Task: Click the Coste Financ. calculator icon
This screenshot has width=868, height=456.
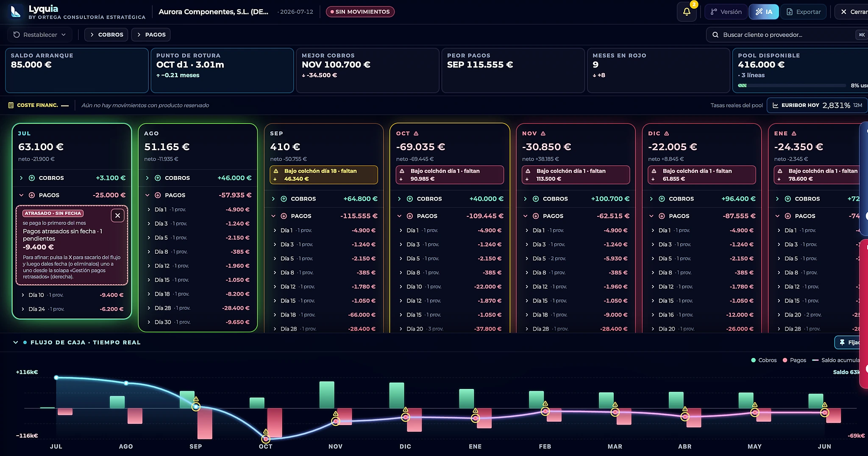Action: tap(11, 105)
